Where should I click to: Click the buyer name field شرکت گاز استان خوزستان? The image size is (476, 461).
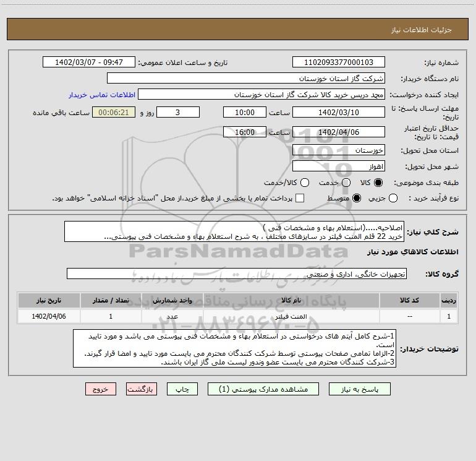(x=246, y=78)
